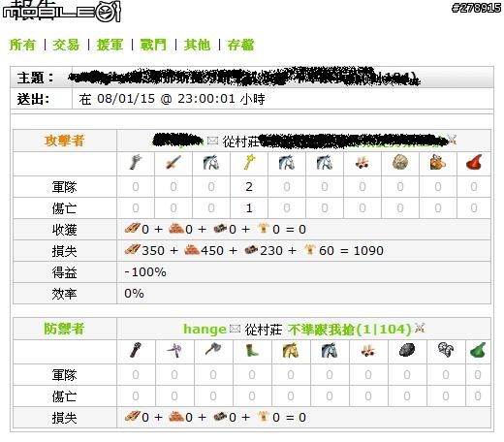Switch to the 援軍 tab
Viewport: 504px width, 442px height.
pyautogui.click(x=110, y=45)
